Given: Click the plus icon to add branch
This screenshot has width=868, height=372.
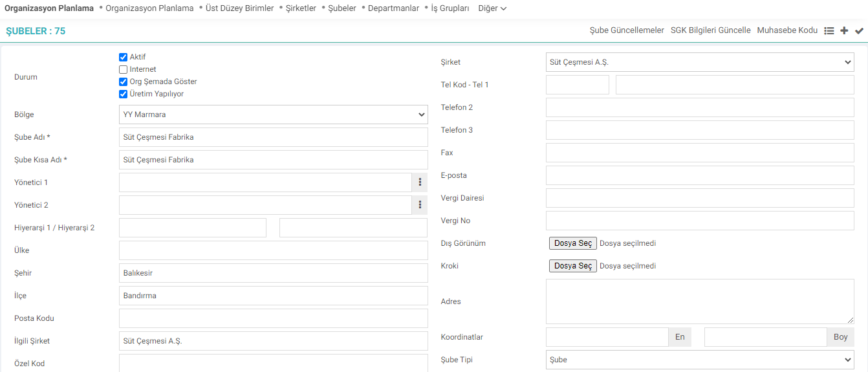Looking at the screenshot, I should pos(844,30).
